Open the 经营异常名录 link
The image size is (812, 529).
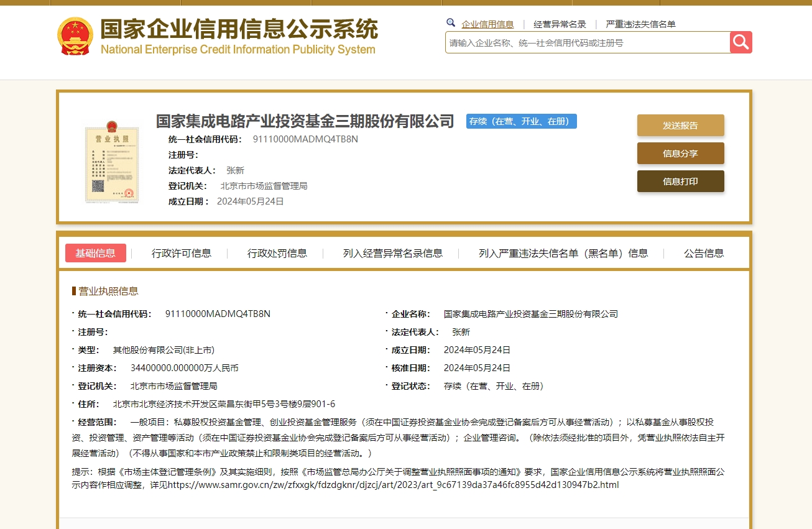click(559, 24)
